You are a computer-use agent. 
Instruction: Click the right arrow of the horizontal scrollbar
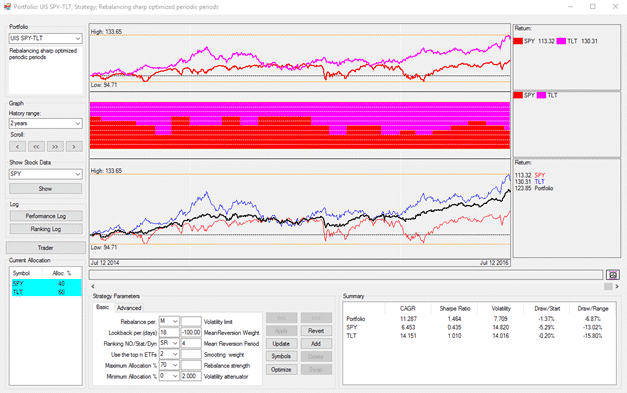(x=617, y=286)
